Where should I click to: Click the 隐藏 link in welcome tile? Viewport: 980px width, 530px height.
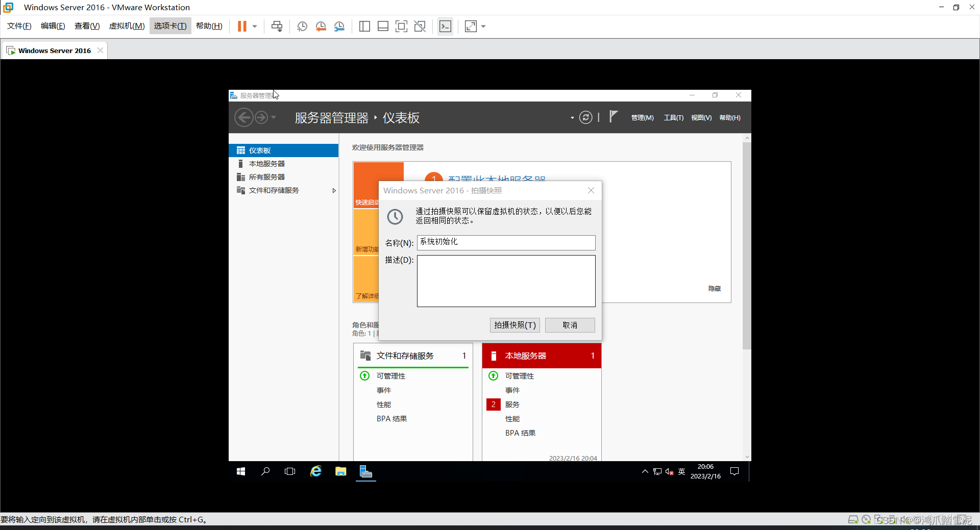[715, 289]
